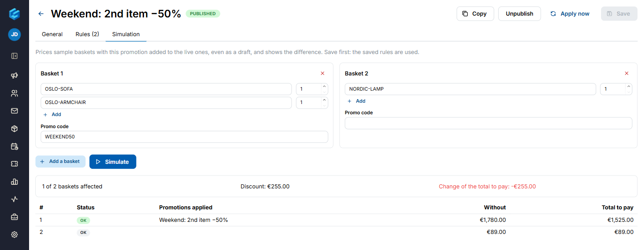Click Basket 2 empty promo code field
The image size is (644, 250).
488,123
